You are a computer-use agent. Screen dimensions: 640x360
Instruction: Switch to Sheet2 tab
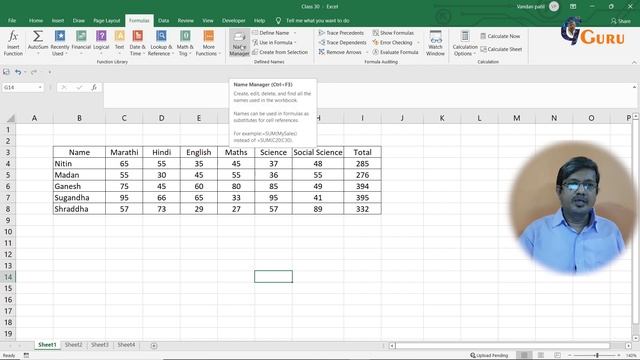(x=73, y=345)
